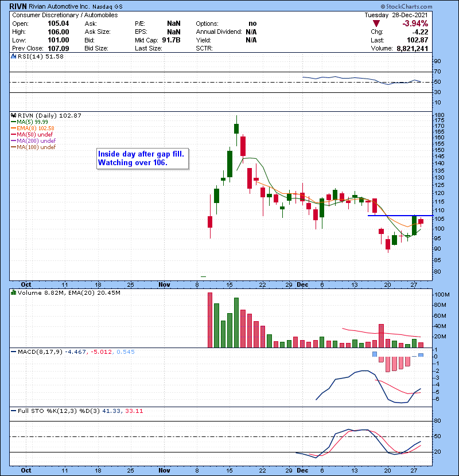Click the RSI(14) indicator icon
Viewport: 459px width, 476px height.
(13, 56)
